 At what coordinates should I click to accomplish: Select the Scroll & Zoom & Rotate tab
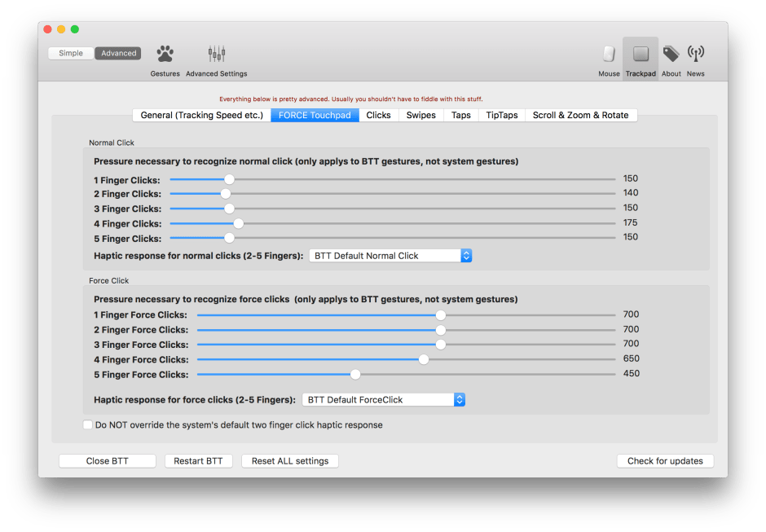(580, 116)
